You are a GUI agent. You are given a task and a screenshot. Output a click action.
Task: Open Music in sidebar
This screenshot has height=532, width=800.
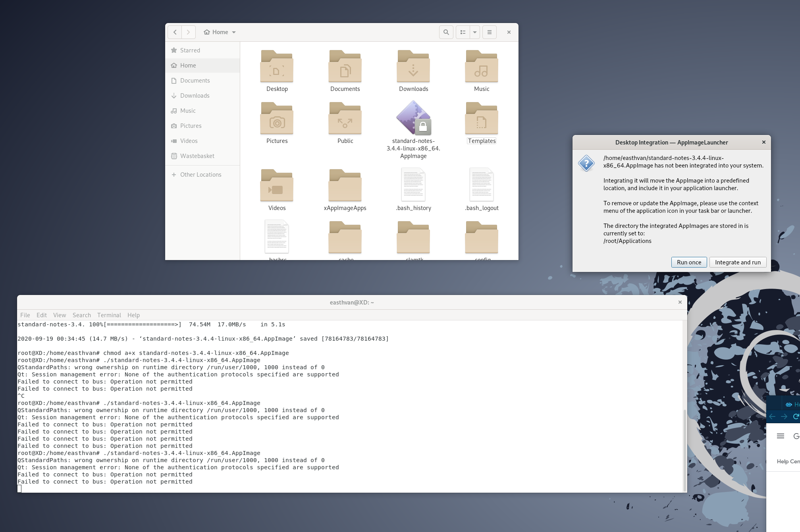tap(202, 111)
